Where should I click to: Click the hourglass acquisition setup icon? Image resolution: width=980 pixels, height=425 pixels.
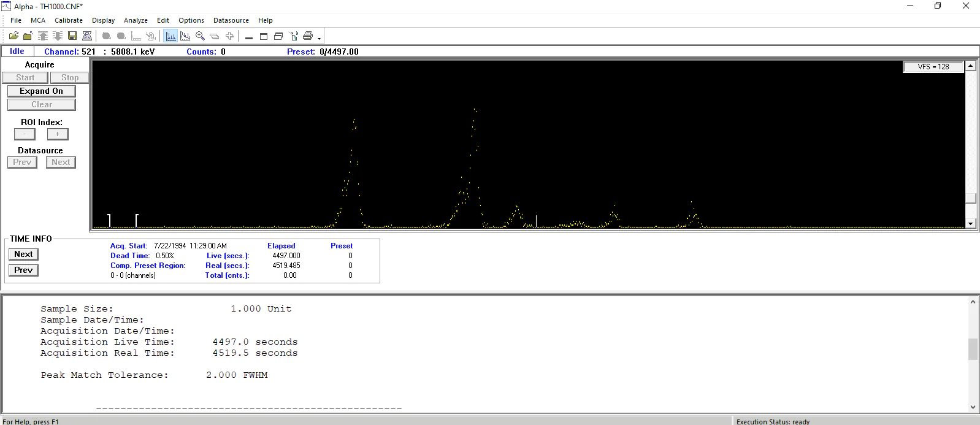click(x=87, y=36)
